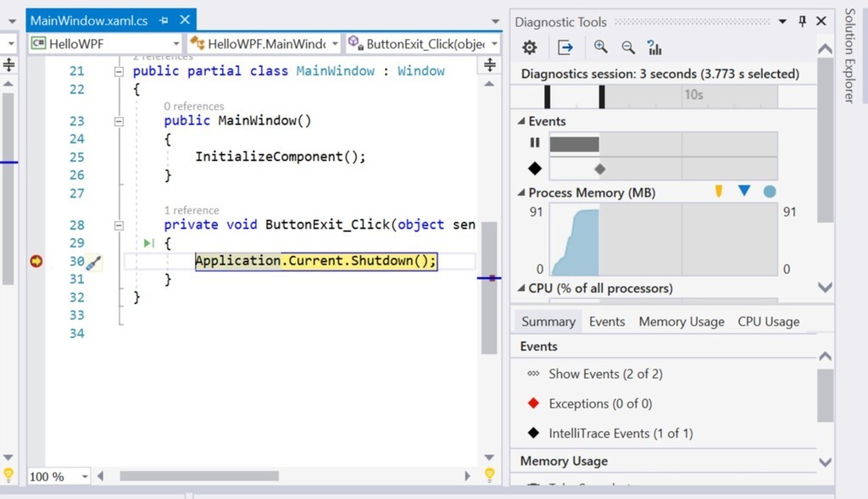Click the editor split-window handle
This screenshot has width=868, height=499.
click(x=490, y=64)
